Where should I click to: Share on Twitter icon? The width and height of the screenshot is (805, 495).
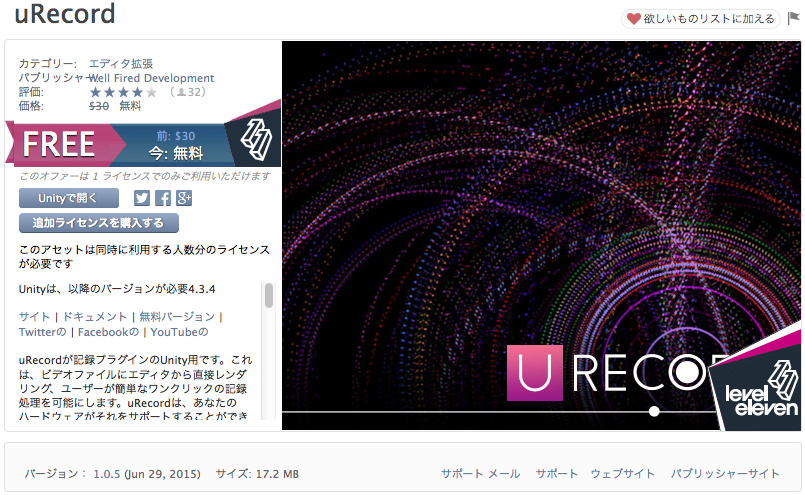142,198
